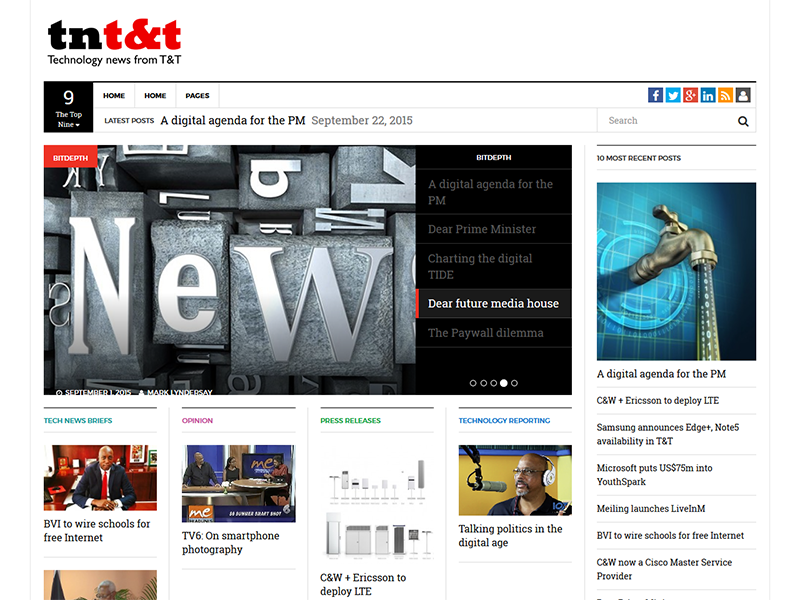Open the Facebook social icon
The width and height of the screenshot is (800, 600).
coord(655,95)
